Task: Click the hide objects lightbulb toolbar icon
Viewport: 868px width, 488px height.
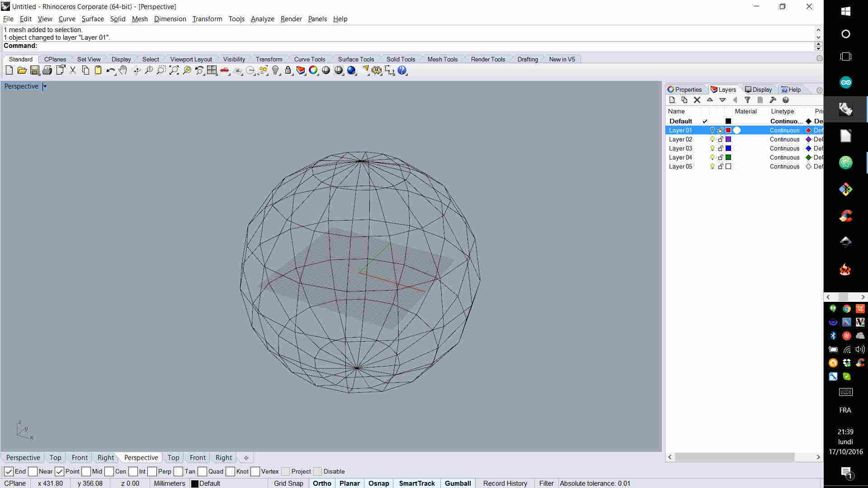Action: pyautogui.click(x=275, y=70)
